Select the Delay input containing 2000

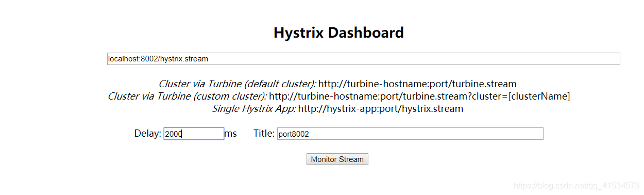tap(194, 134)
